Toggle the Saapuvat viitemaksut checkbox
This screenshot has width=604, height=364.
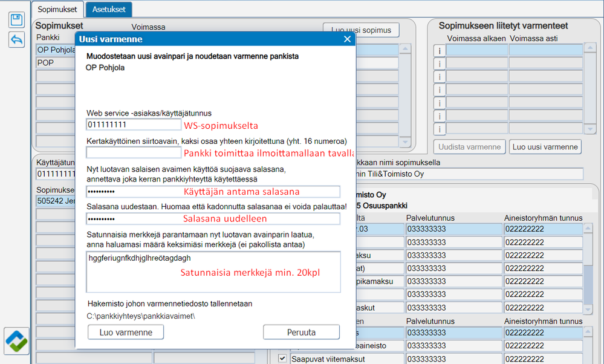click(x=282, y=358)
